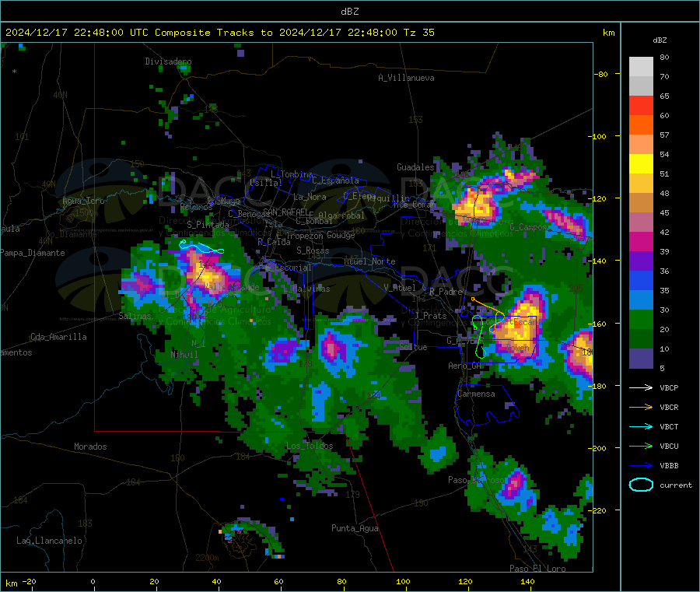This screenshot has width=700, height=592.
Task: Click the '5' value label on dBZ scale
Action: [662, 368]
